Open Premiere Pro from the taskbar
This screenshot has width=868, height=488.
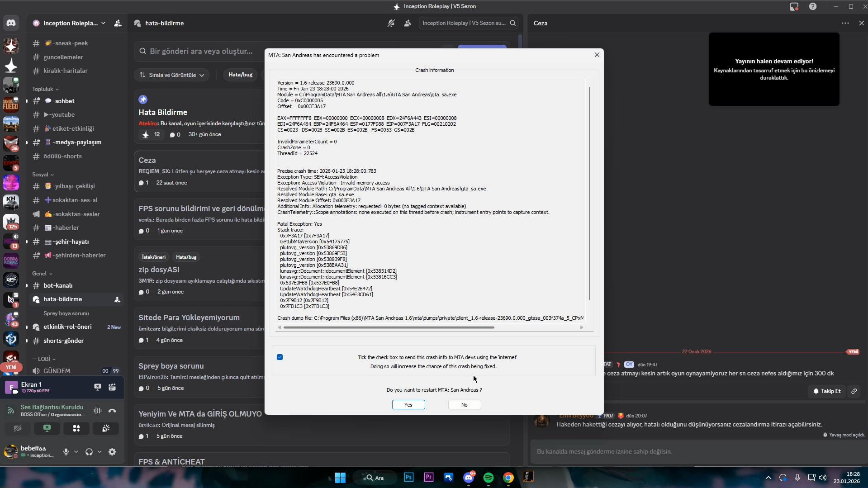(428, 477)
